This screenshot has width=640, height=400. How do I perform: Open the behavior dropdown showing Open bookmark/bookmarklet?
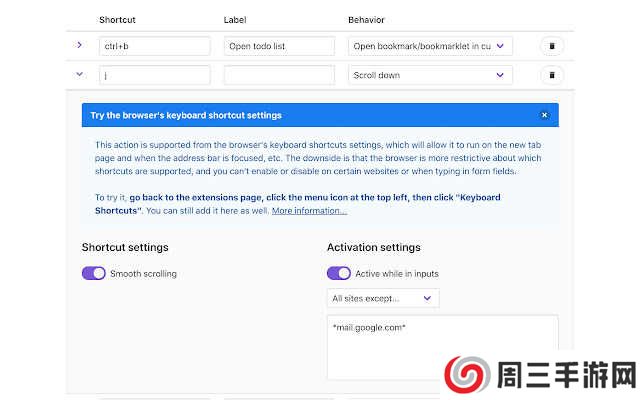click(x=430, y=46)
